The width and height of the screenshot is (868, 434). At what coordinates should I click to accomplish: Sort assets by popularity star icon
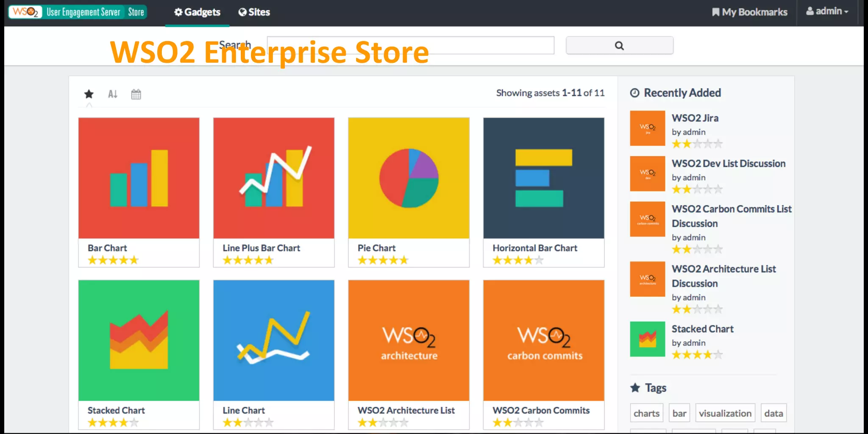[x=89, y=94]
